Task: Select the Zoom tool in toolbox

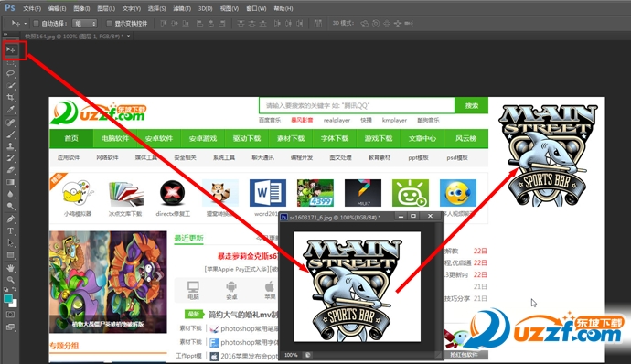Action: [x=11, y=280]
